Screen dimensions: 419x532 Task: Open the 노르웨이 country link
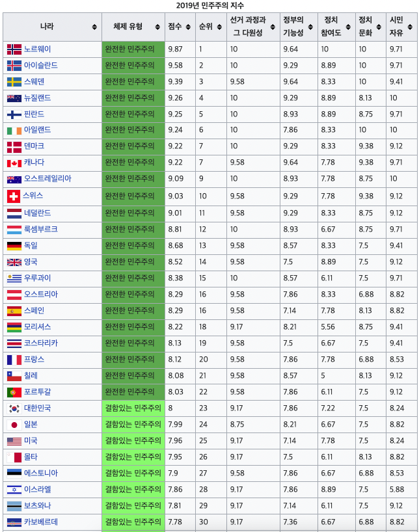pos(37,49)
